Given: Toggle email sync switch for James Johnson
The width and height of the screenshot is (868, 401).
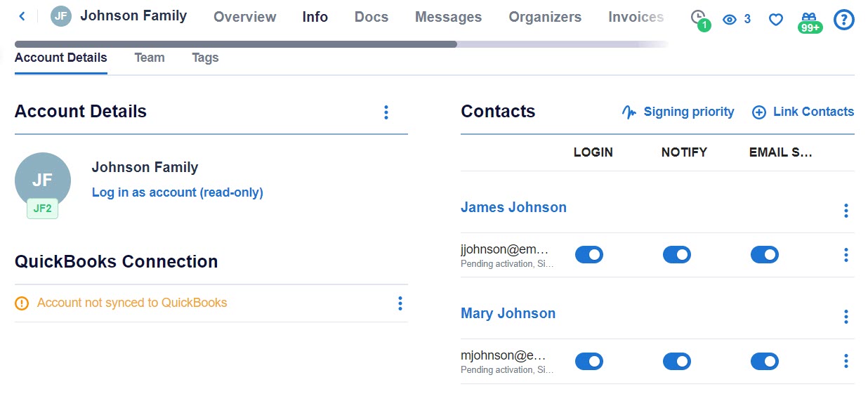Looking at the screenshot, I should pos(764,255).
